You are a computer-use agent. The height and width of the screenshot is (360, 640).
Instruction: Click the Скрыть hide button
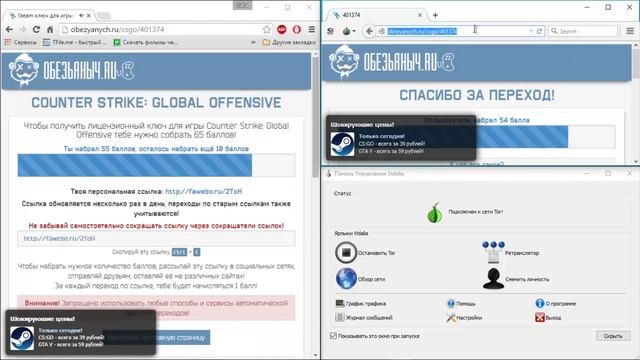pos(613,336)
